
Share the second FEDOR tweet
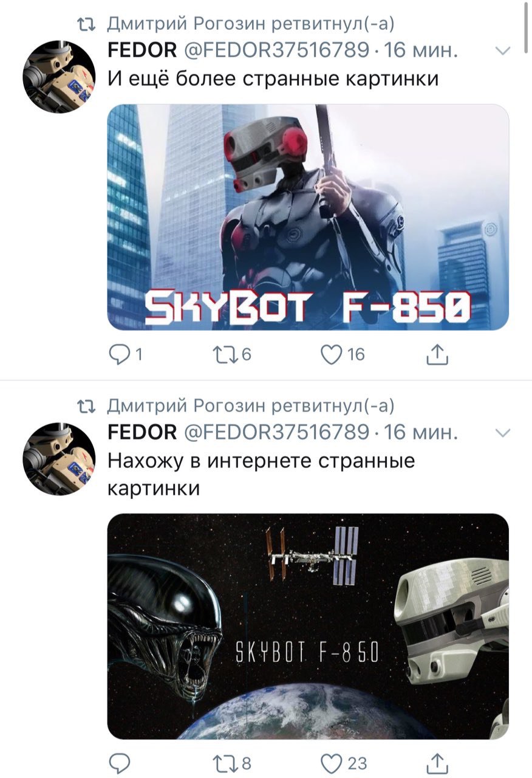pyautogui.click(x=437, y=763)
